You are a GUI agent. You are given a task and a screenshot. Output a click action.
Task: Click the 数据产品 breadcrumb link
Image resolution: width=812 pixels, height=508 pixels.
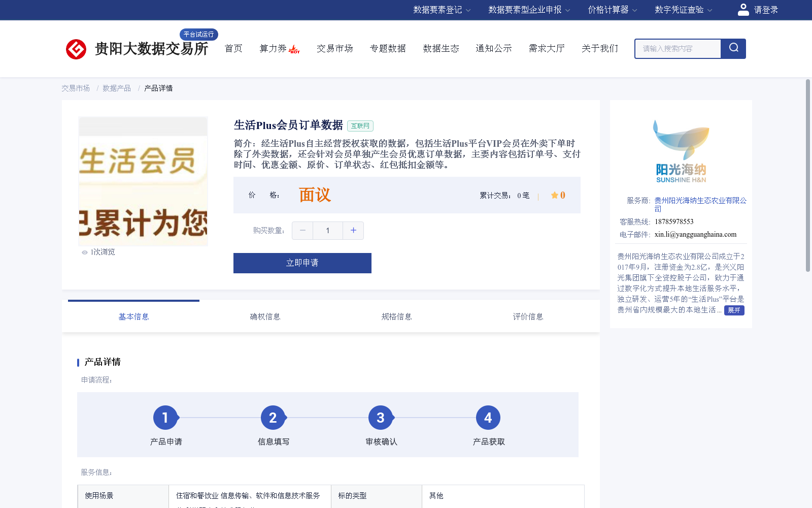117,88
